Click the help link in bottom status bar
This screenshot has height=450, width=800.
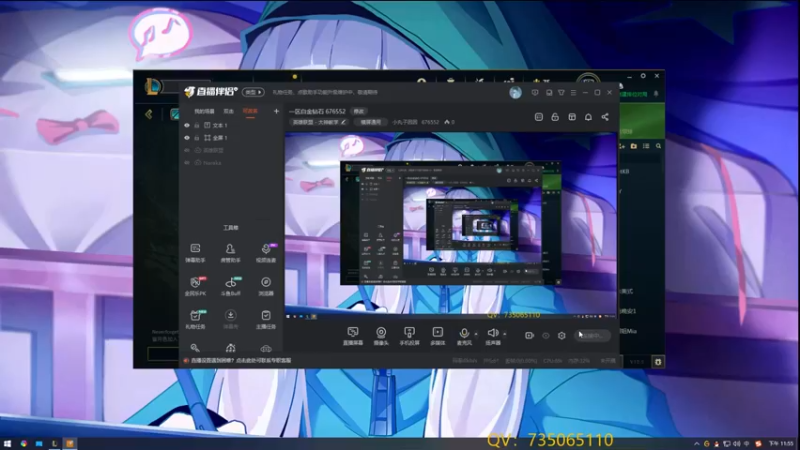(x=240, y=360)
